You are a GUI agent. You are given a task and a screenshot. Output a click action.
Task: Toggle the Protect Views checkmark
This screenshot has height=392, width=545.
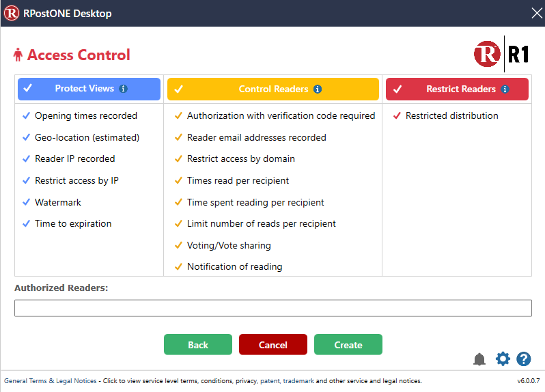(x=28, y=89)
